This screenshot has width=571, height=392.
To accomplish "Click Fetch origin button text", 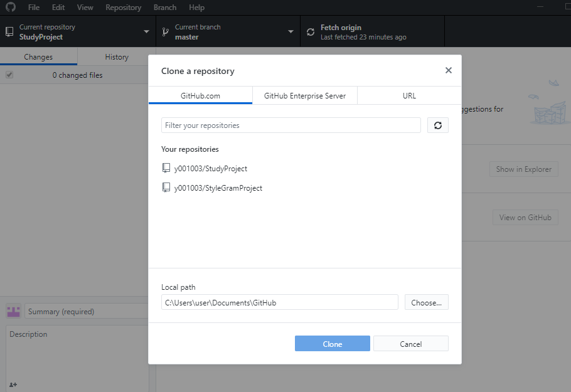I will click(x=341, y=28).
